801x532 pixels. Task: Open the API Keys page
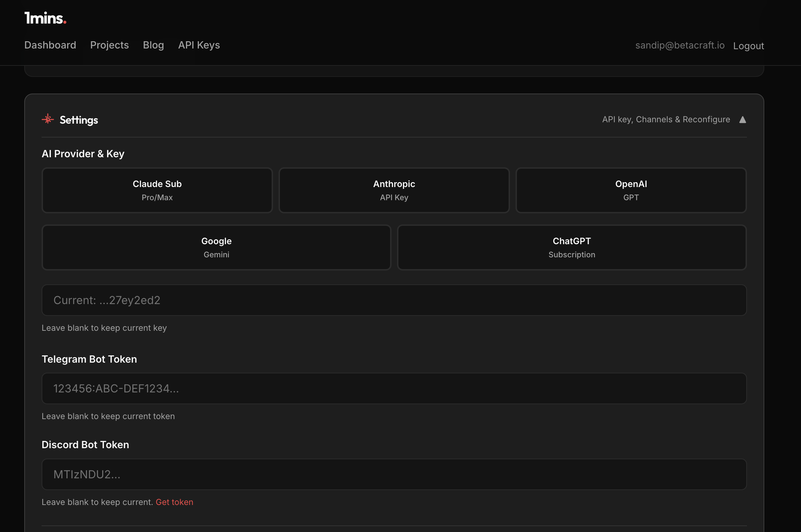(x=199, y=45)
